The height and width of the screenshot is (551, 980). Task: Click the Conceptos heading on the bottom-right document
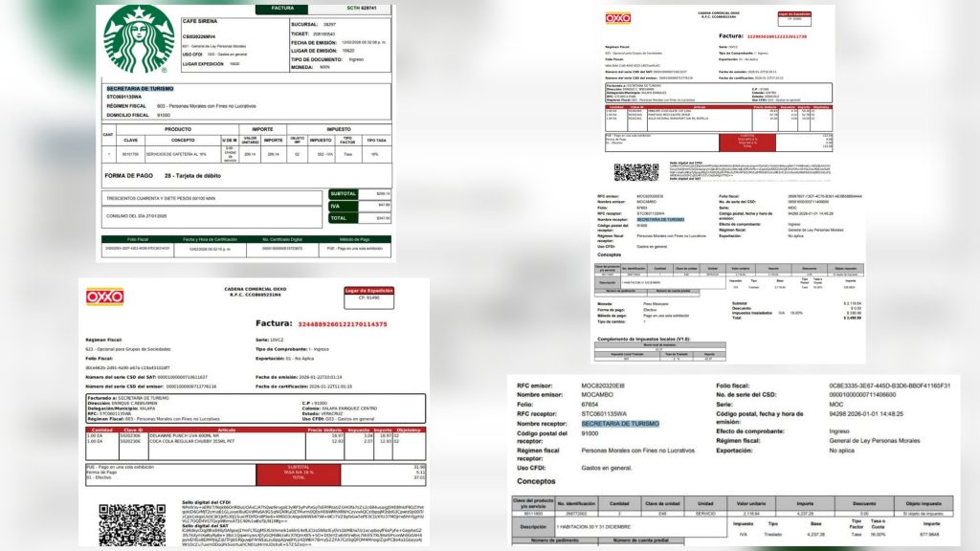click(x=536, y=482)
